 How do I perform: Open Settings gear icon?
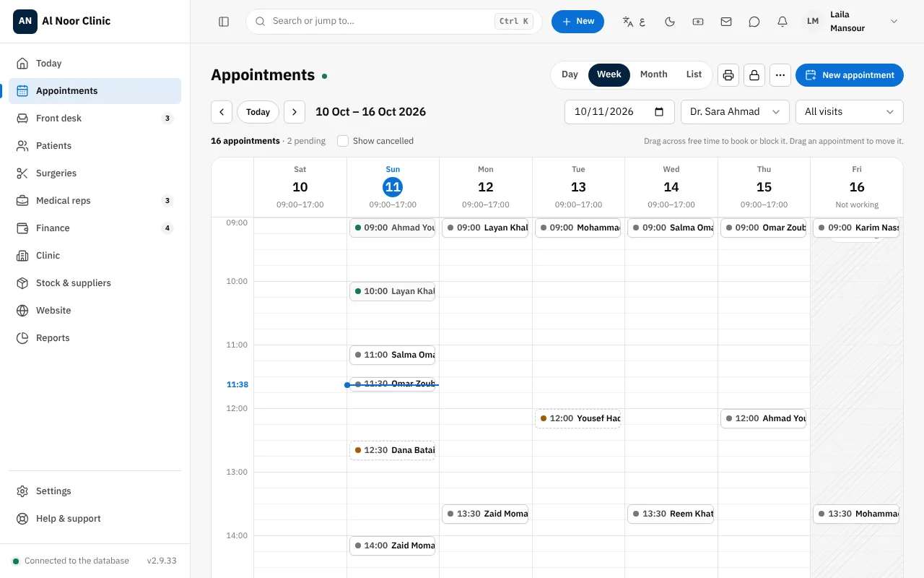point(22,491)
